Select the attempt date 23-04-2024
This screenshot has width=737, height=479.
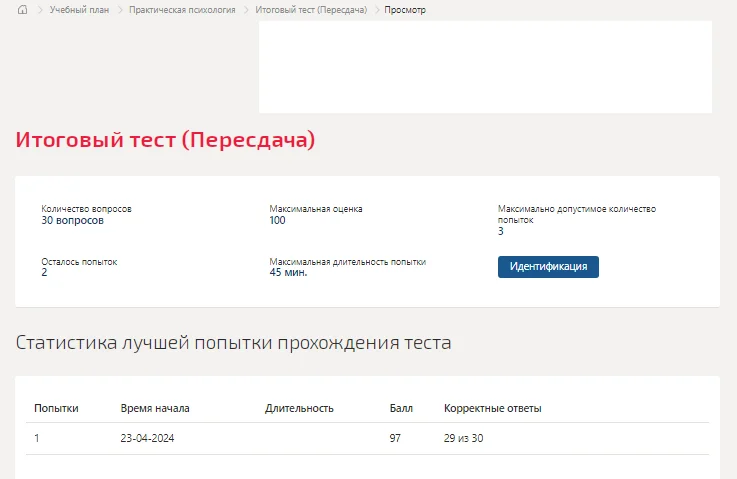(x=147, y=438)
